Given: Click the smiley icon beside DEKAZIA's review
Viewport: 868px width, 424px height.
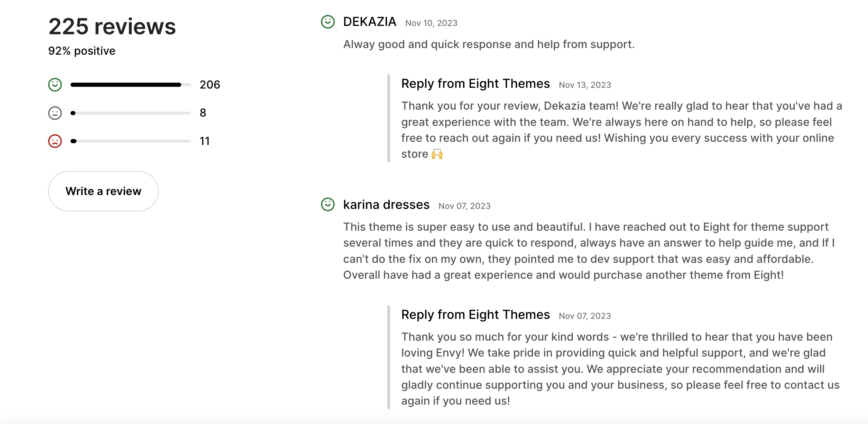Looking at the screenshot, I should pyautogui.click(x=327, y=22).
